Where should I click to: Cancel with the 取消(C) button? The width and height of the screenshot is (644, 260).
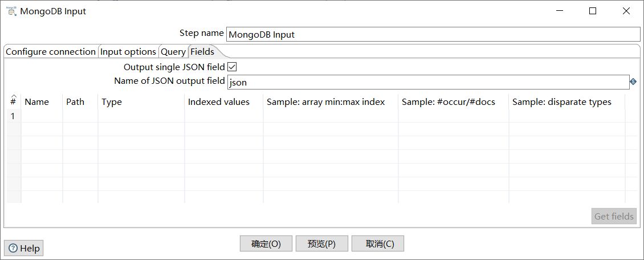click(378, 243)
